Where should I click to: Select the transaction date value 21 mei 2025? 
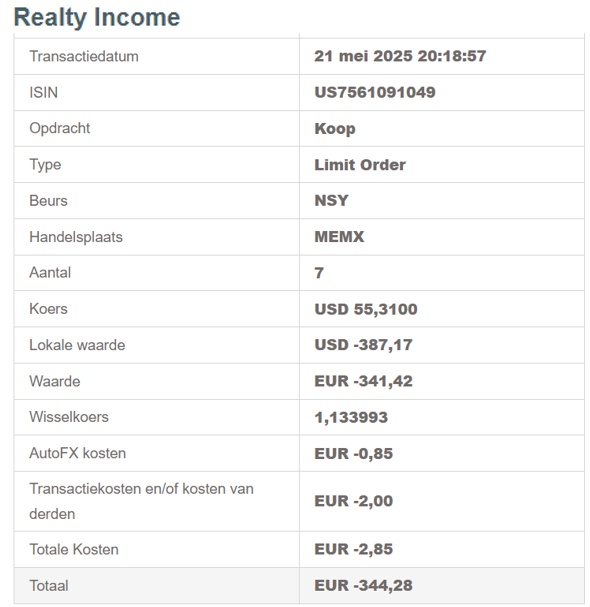(x=363, y=56)
